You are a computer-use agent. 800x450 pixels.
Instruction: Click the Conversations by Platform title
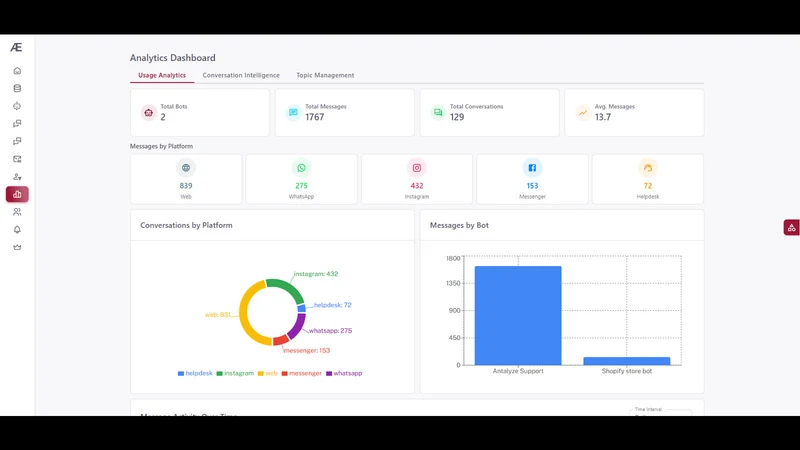[186, 225]
